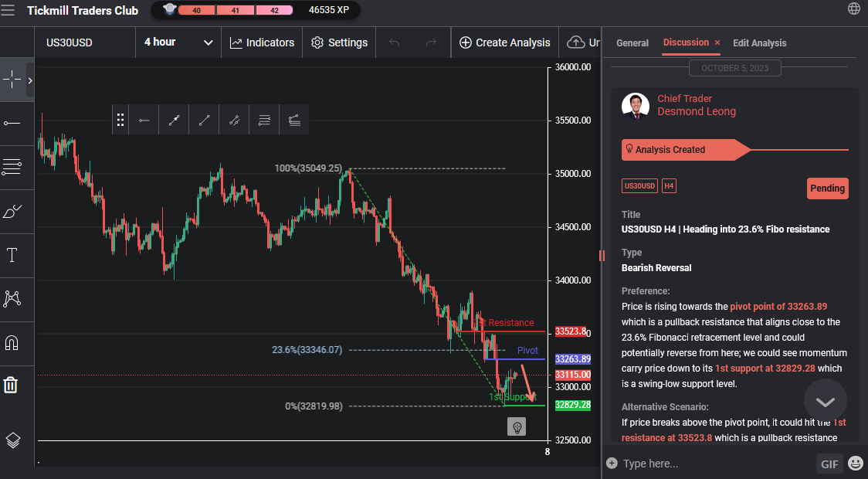Click the Type here message field
The width and height of the screenshot is (868, 479).
tap(717, 464)
